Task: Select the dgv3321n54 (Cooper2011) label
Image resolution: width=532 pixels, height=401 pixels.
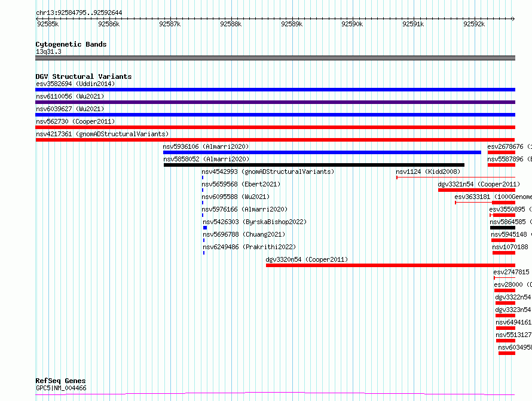Action: point(479,184)
